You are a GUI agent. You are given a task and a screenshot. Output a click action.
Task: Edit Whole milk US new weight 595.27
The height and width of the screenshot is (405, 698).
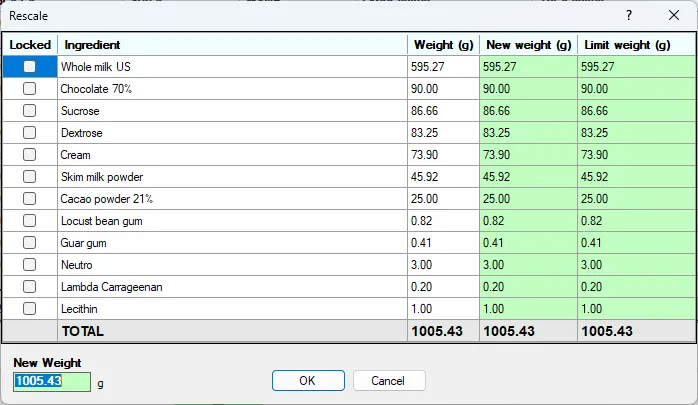(x=528, y=67)
